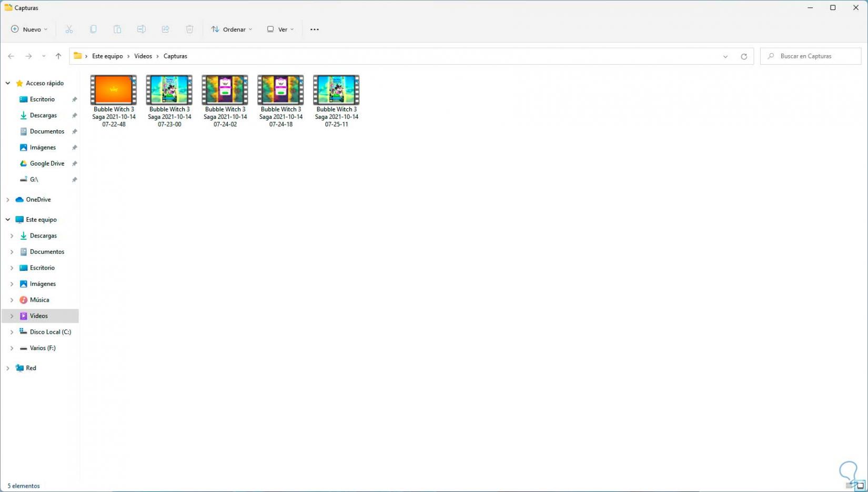
Task: Click the Share icon in toolbar
Action: [x=166, y=29]
